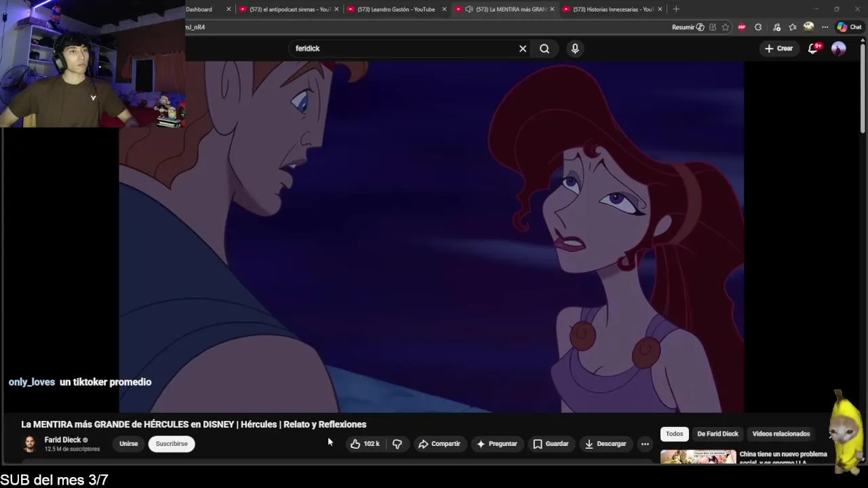Image resolution: width=868 pixels, height=488 pixels.
Task: Open the Crear video menu
Action: coord(778,49)
